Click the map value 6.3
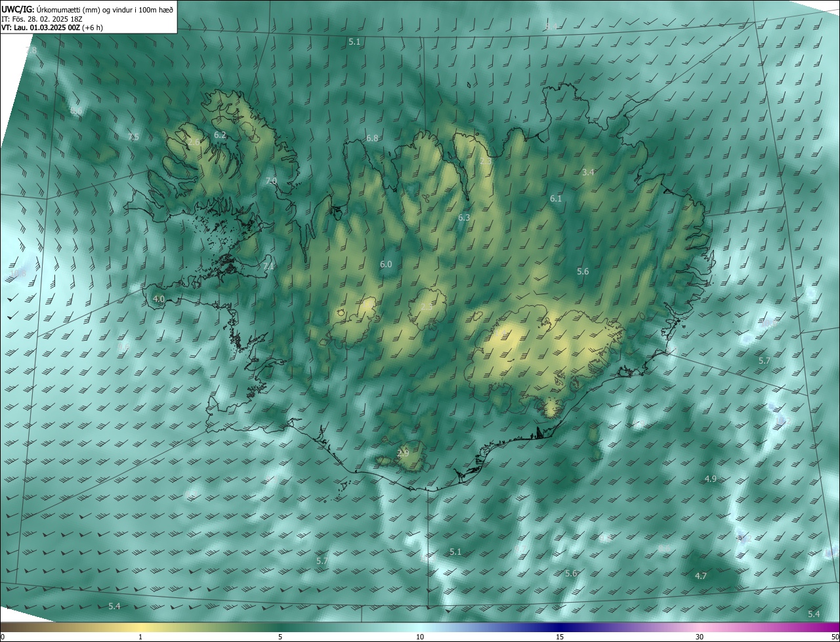 tap(464, 217)
